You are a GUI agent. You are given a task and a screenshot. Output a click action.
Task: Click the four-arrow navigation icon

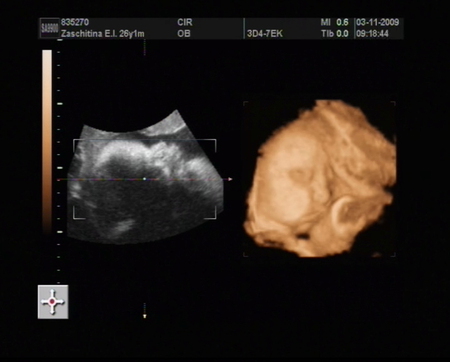point(53,302)
